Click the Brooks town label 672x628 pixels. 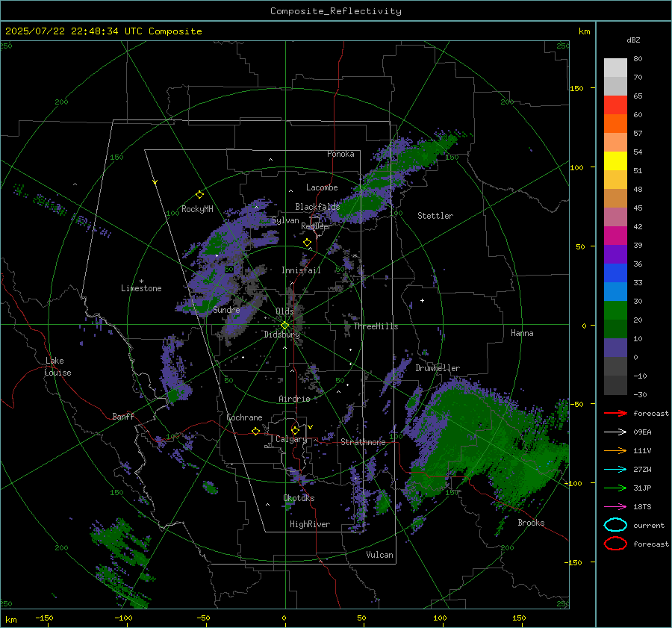point(531,523)
